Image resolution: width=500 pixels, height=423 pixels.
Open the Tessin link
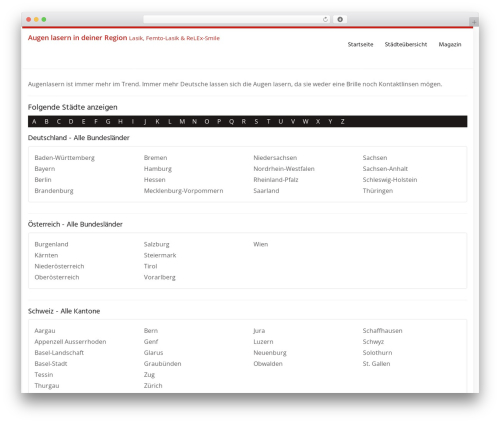[x=44, y=375]
